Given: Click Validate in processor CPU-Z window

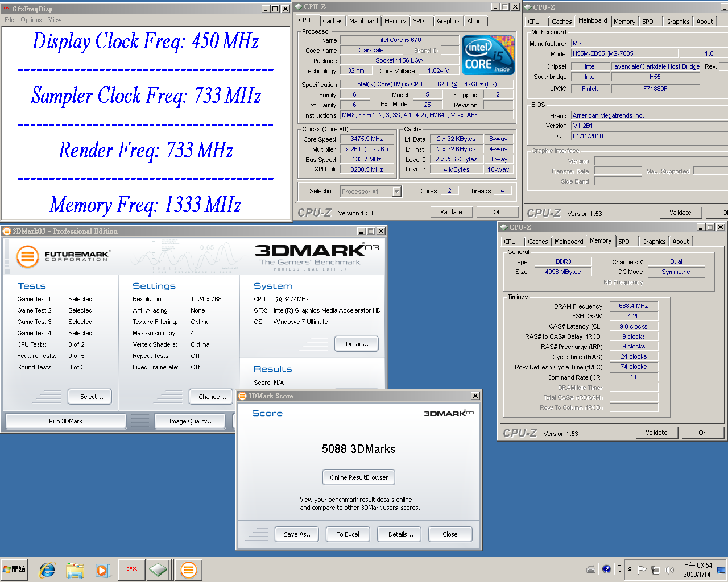Looking at the screenshot, I should (x=451, y=212).
